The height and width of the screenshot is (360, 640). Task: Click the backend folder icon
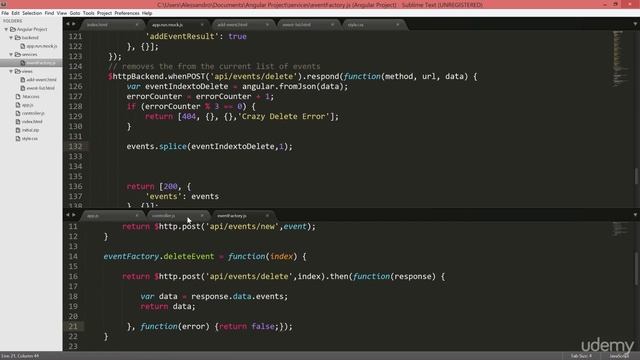[18, 38]
